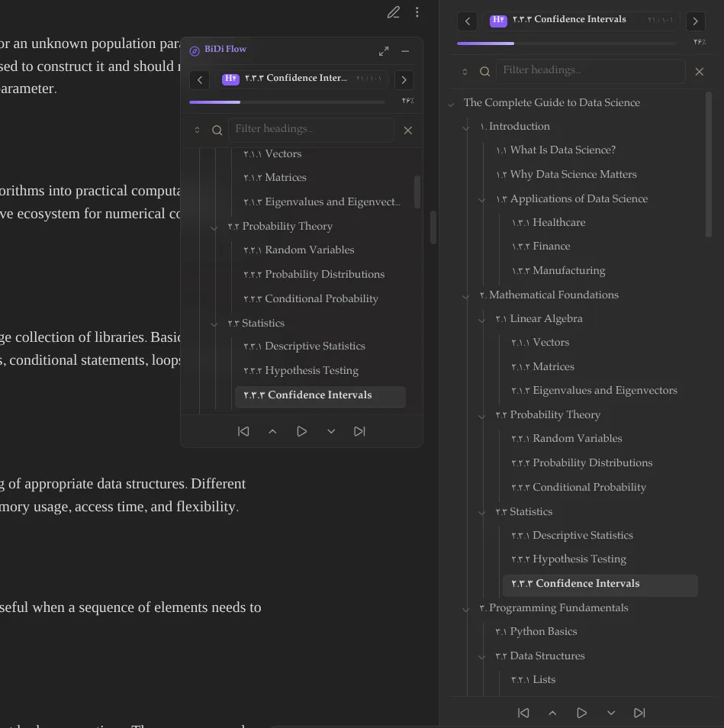Screen dimensions: 724x728
Task: Expand the BiDi Flow floating panel
Action: [x=383, y=51]
